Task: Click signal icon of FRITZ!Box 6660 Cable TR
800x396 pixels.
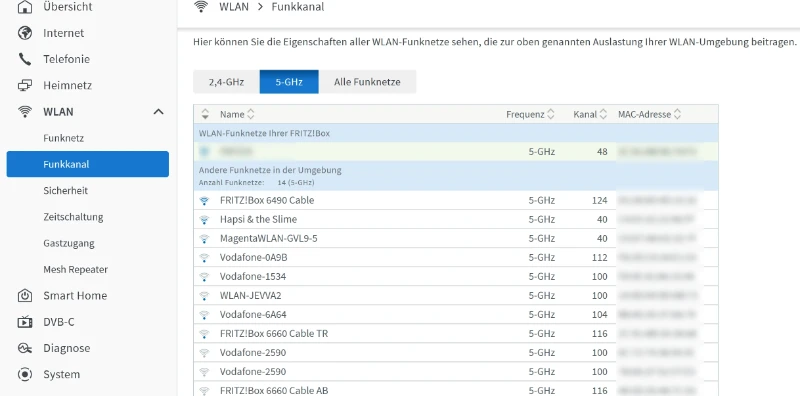Action: [204, 334]
